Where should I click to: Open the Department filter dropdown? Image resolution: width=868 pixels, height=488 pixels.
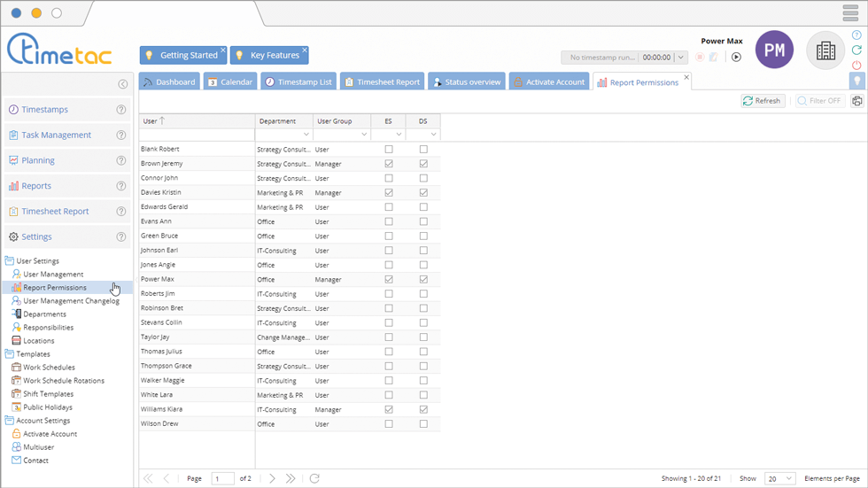pos(306,135)
